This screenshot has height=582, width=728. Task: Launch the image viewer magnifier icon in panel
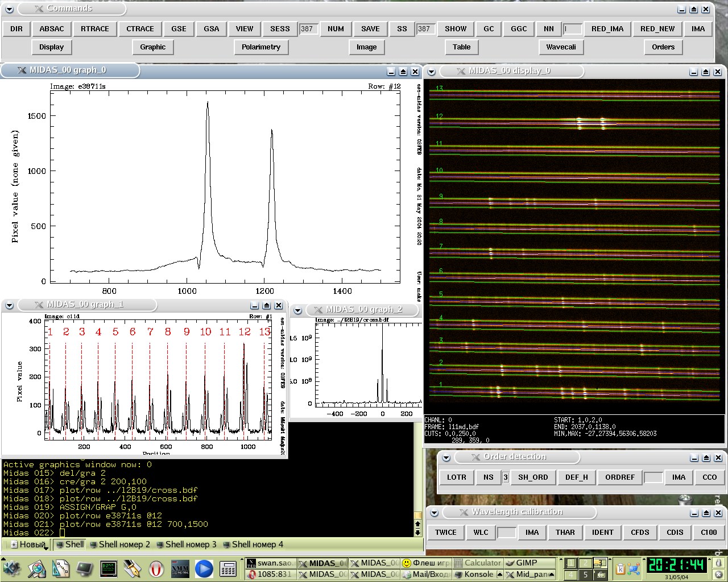pos(37,568)
